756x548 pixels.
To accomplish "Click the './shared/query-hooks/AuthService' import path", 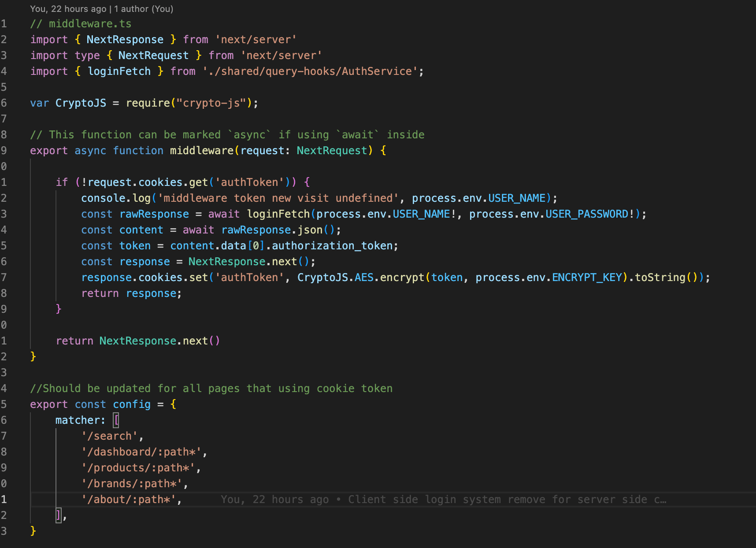I will point(310,71).
